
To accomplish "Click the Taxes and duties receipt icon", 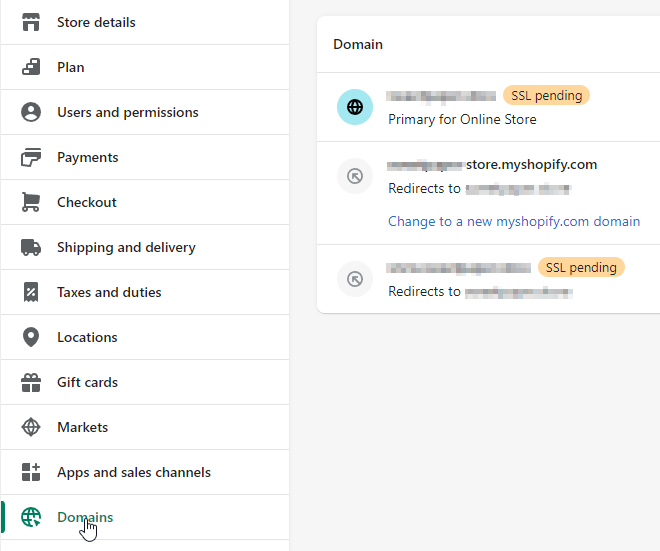I will pyautogui.click(x=31, y=292).
